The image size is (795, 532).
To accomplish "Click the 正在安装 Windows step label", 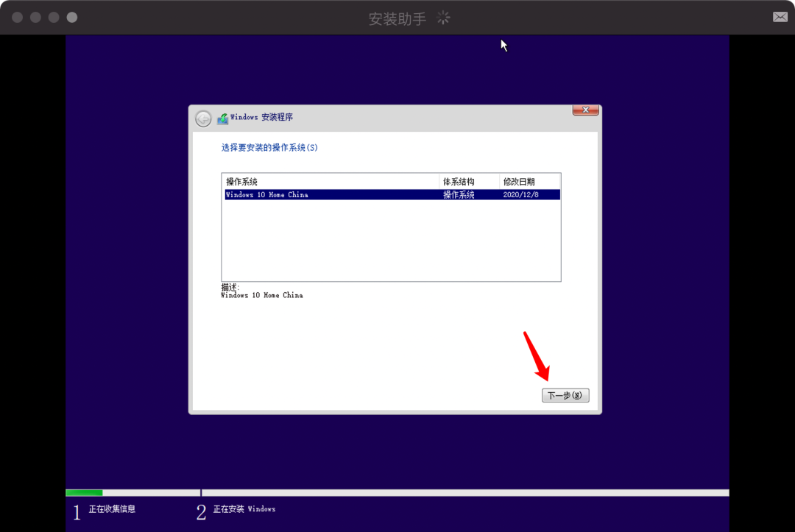I will pyautogui.click(x=244, y=508).
